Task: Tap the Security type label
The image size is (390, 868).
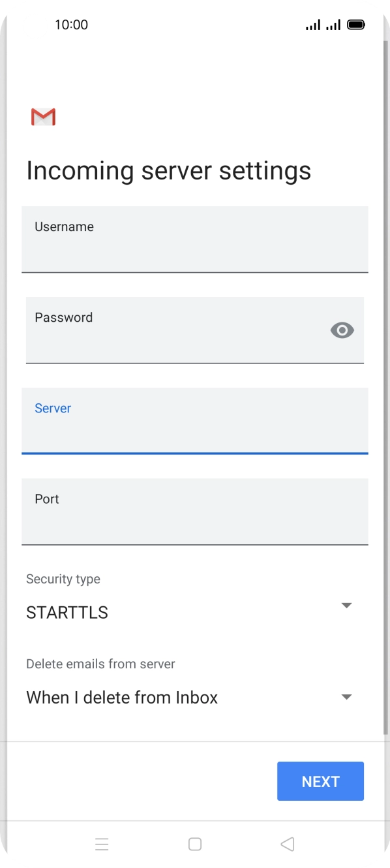Action: [x=63, y=579]
